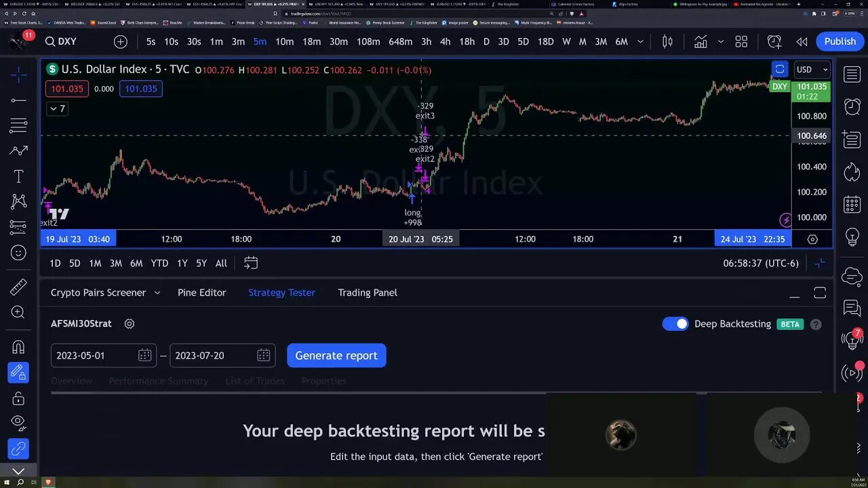Expand the left toolbar bottom chevron
868x488 pixels.
click(x=18, y=471)
